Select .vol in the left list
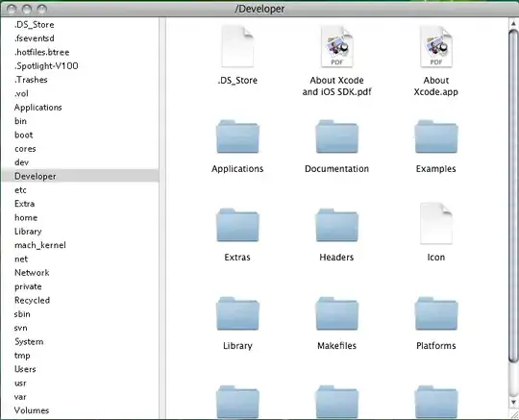Image resolution: width=519 pixels, height=420 pixels. [21, 93]
